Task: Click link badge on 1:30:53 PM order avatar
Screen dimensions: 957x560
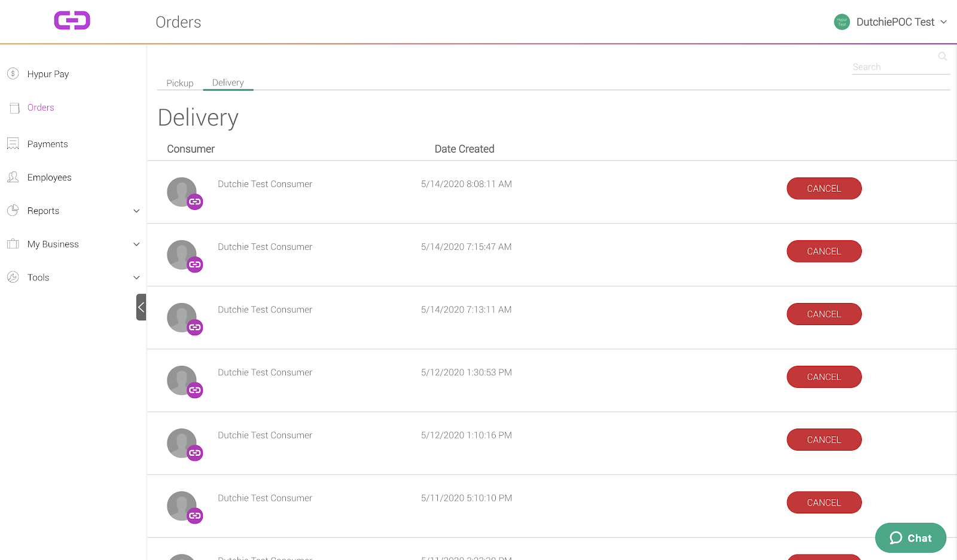Action: pos(195,390)
